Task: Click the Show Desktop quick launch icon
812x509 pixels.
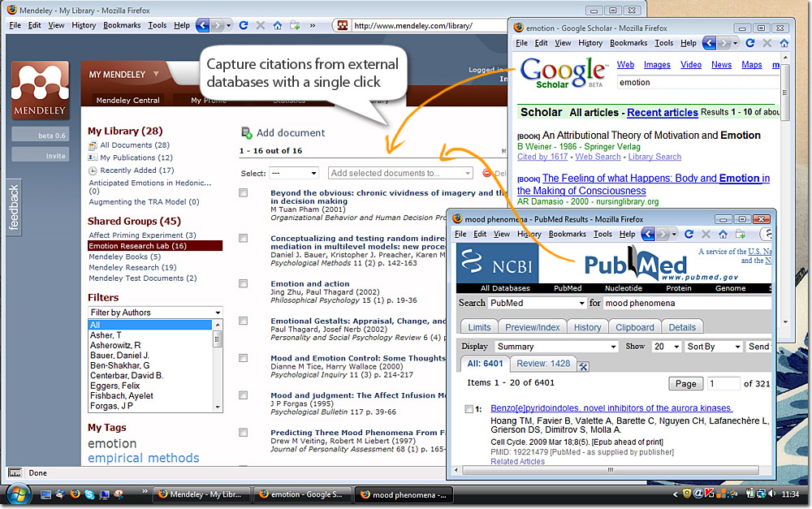Action: [45, 494]
